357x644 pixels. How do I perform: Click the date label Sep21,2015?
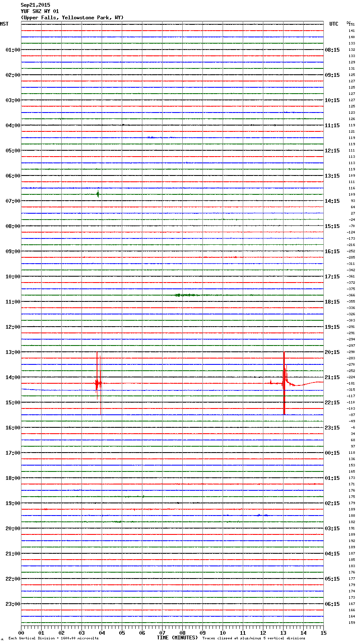point(35,5)
